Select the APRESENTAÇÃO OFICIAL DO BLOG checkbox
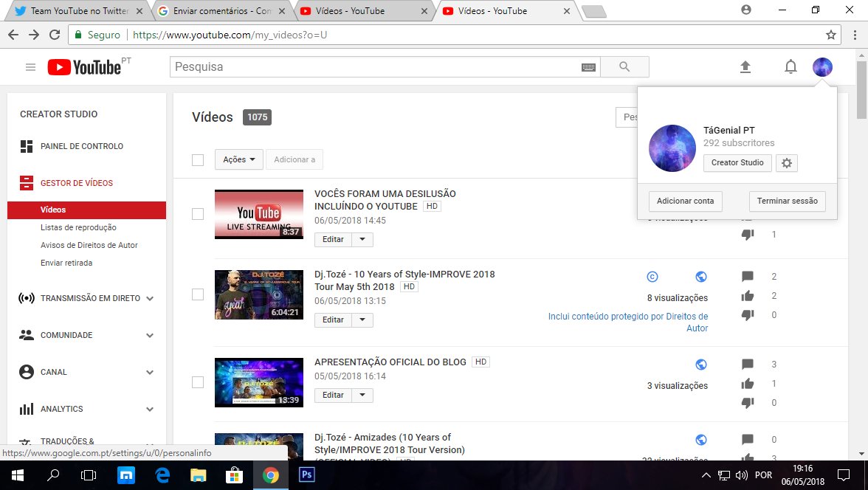Viewport: 868px width, 490px height. click(198, 382)
